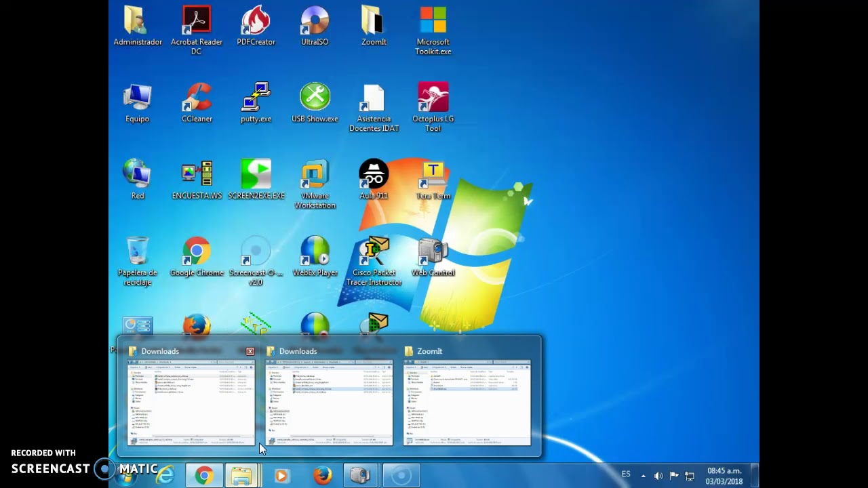Select the Web Control desktop shortcut
Screen dimensions: 868x488
433,257
